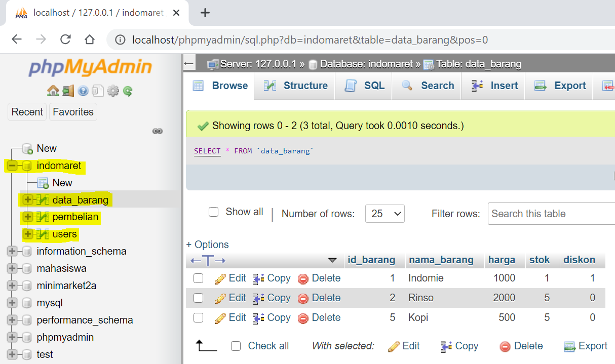615x364 pixels.
Task: Open the performance_schema database
Action: point(85,320)
